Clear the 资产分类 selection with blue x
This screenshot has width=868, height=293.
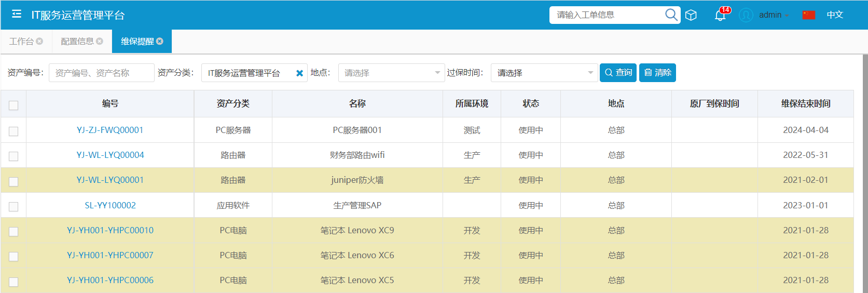[x=299, y=73]
